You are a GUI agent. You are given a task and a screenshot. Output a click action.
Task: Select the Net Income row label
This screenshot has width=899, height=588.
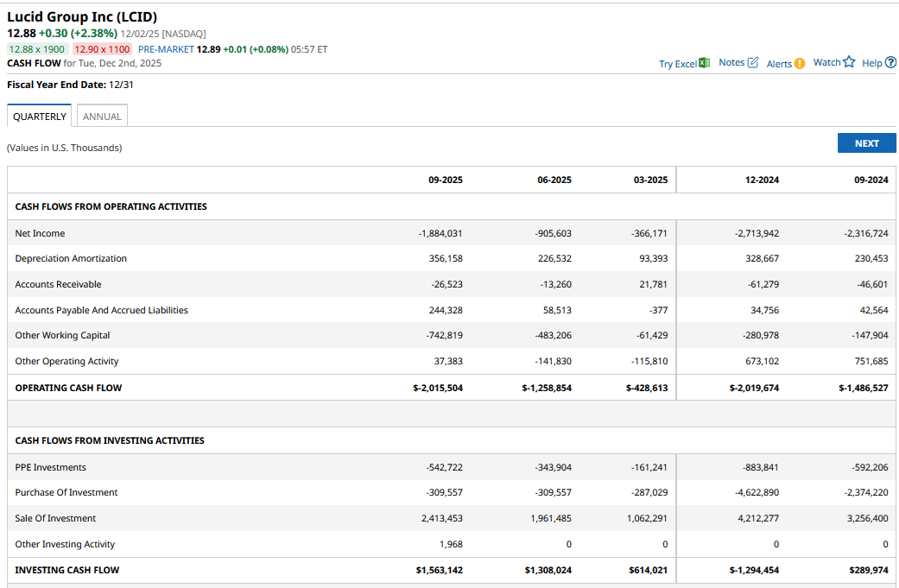click(40, 233)
